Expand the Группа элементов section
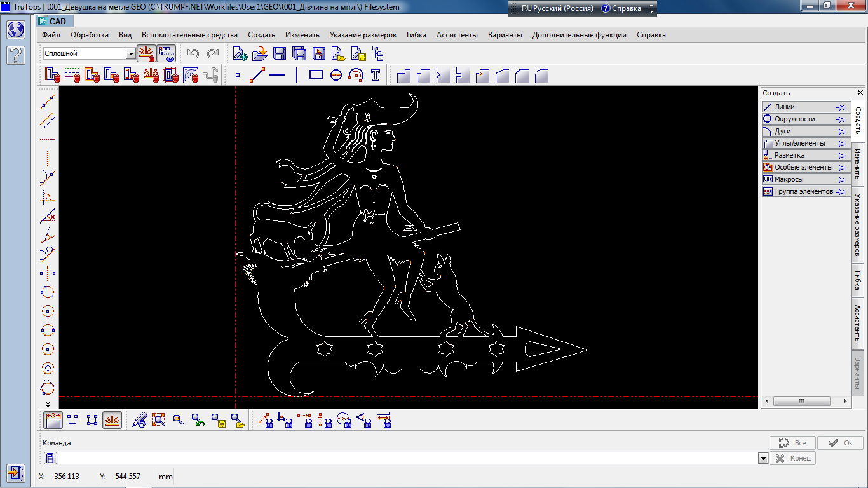Viewport: 868px width, 488px height. 806,191
